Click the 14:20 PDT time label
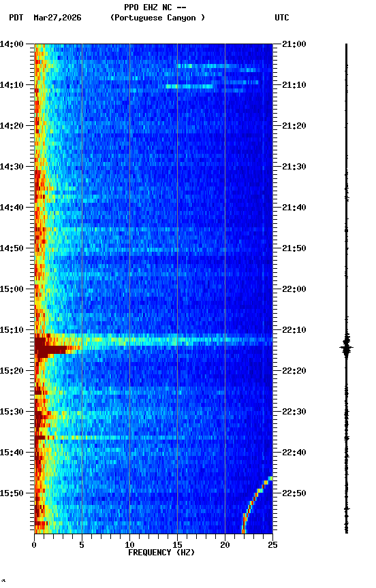 pyautogui.click(x=12, y=126)
